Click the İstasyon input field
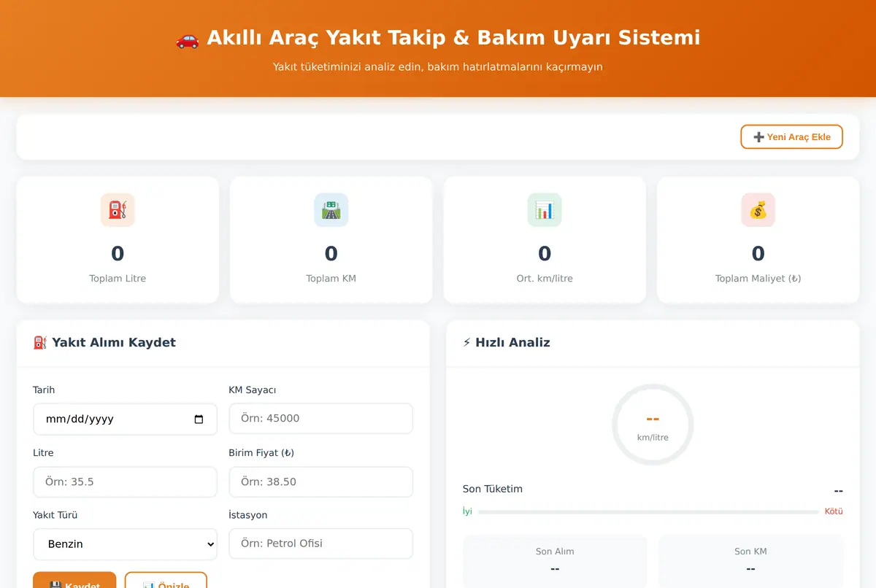876x588 pixels. point(320,543)
